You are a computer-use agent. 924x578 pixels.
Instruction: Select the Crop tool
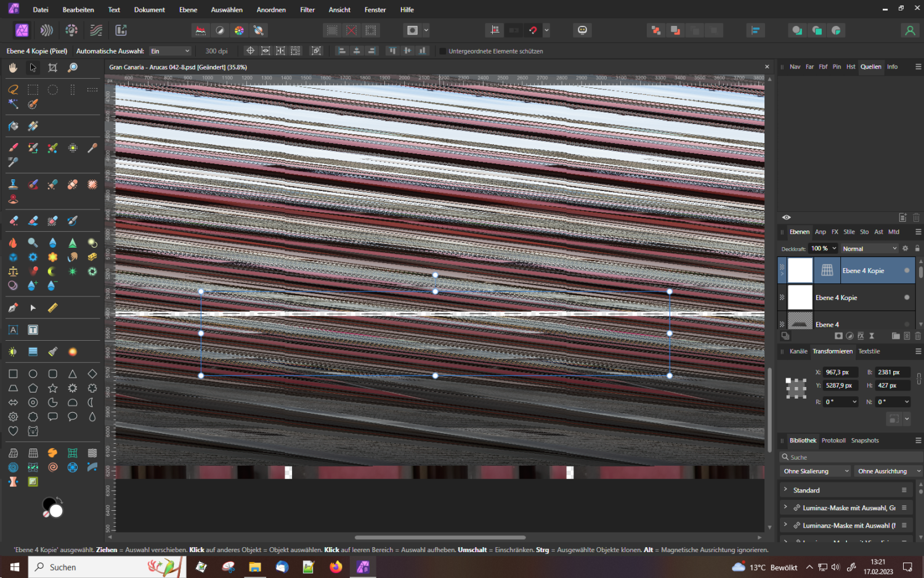coord(52,68)
